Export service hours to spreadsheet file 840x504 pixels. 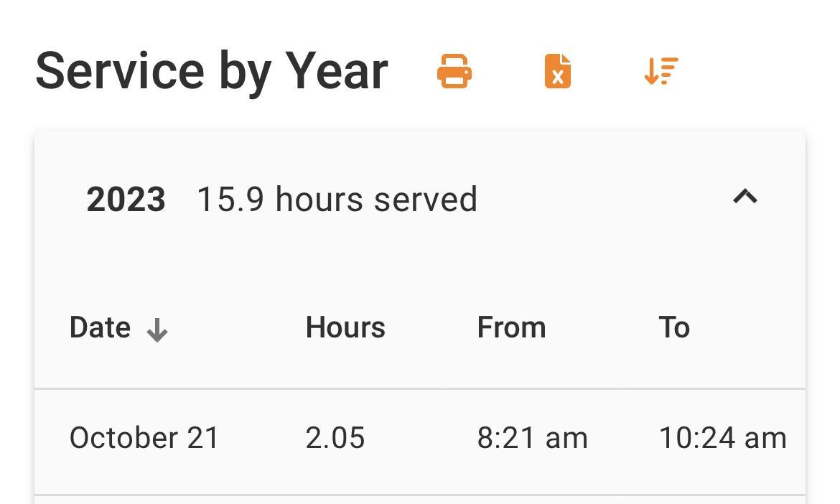coord(558,72)
